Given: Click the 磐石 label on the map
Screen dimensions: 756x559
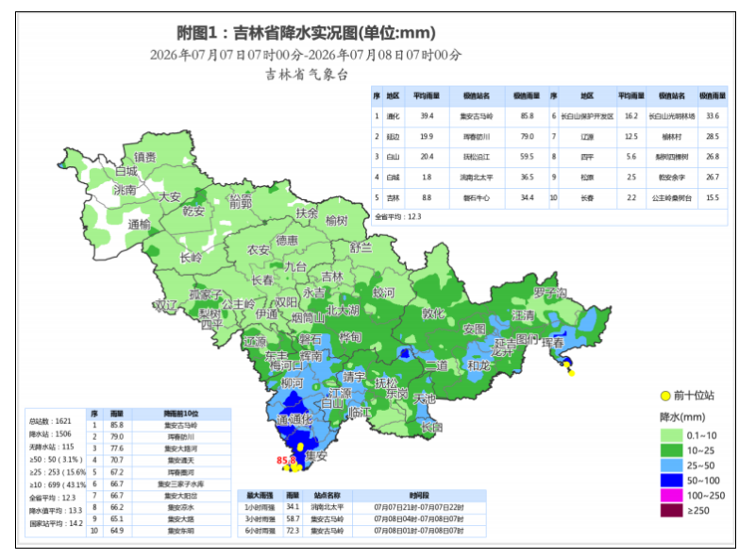Looking at the screenshot, I should coord(310,339).
